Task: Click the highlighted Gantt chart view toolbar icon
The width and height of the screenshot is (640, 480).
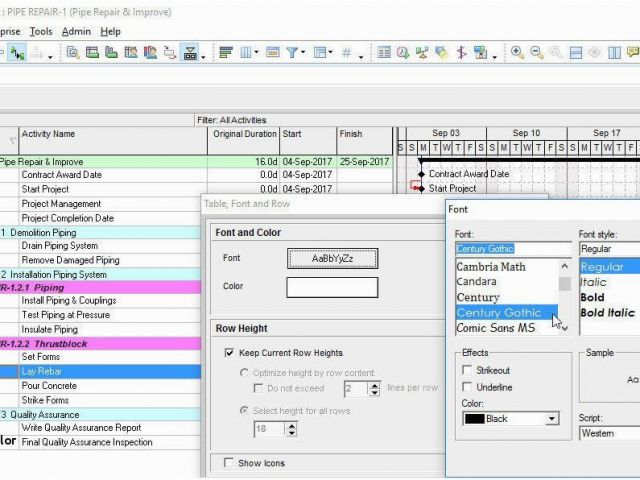Action: pos(17,53)
